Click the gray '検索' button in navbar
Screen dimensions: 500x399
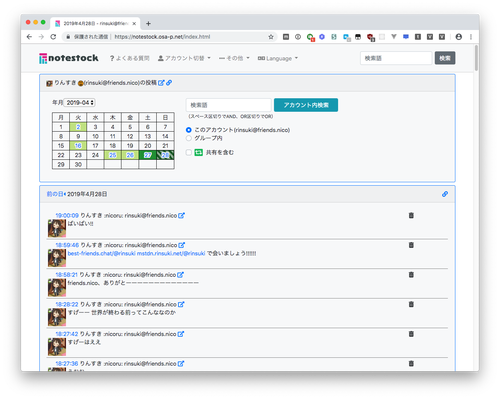445,58
